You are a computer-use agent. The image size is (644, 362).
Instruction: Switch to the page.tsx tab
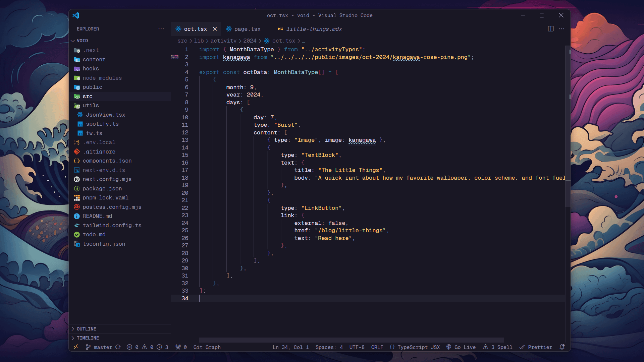tap(247, 29)
